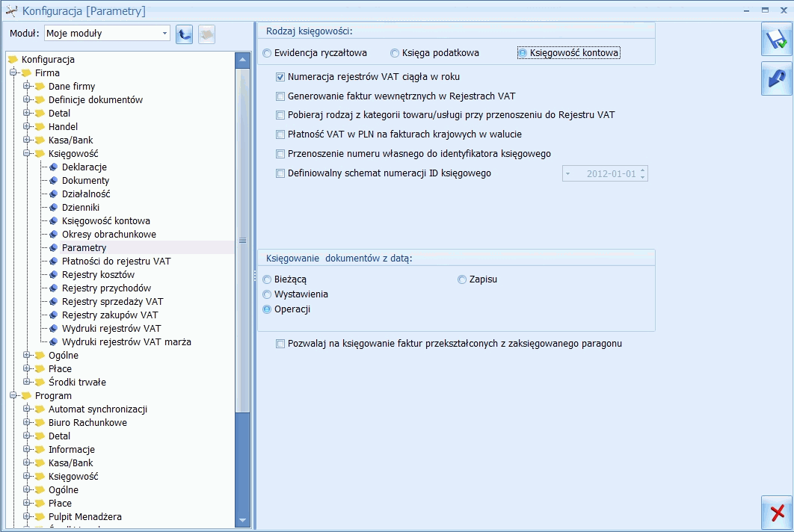Click the blue pin icon below save
This screenshot has height=532, width=794.
(776, 78)
